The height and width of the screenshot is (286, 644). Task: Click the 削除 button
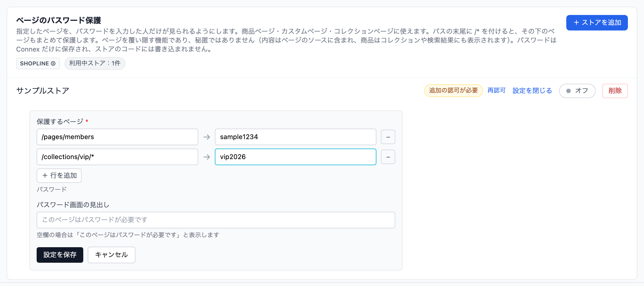point(615,91)
